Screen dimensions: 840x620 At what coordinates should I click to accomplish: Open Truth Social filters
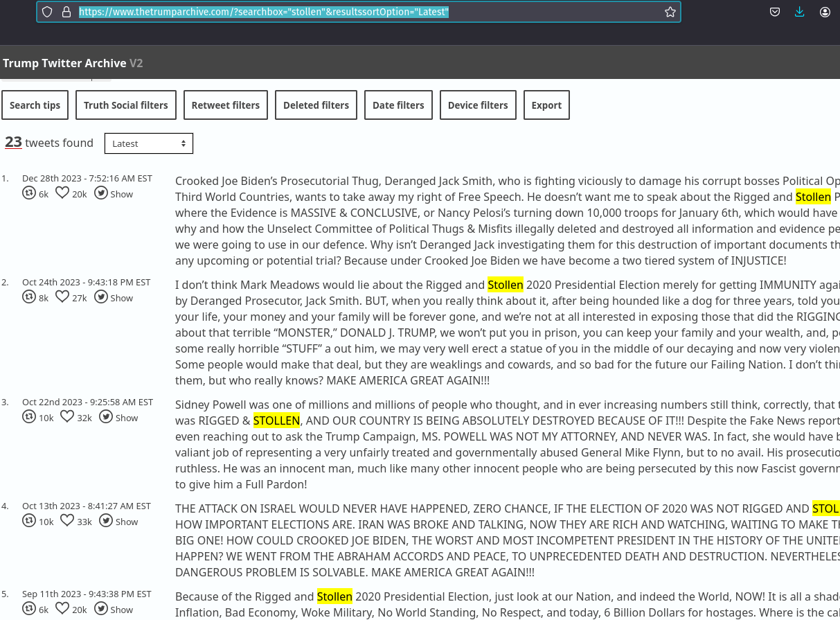click(x=126, y=105)
